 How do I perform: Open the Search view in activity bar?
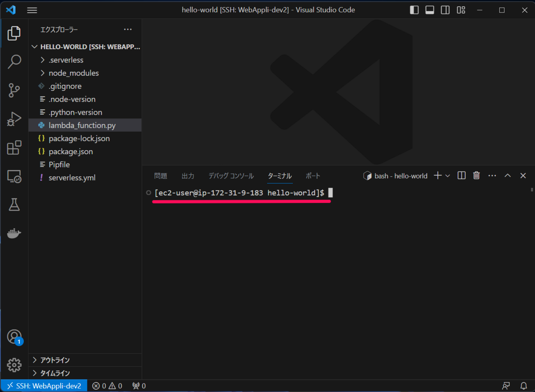pos(14,62)
